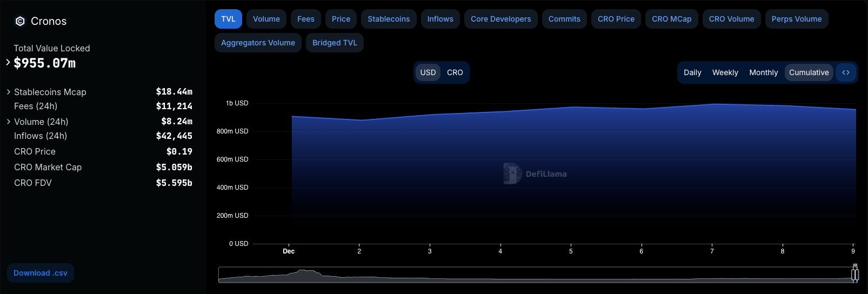Screen dimensions: 868x294
Task: Toggle the Inflows chart metric
Action: pos(440,19)
